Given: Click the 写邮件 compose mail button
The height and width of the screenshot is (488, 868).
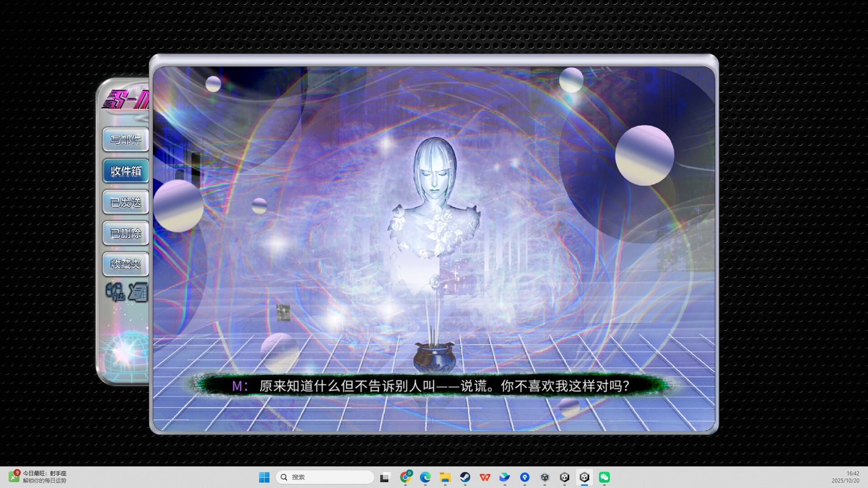Looking at the screenshot, I should tap(125, 140).
